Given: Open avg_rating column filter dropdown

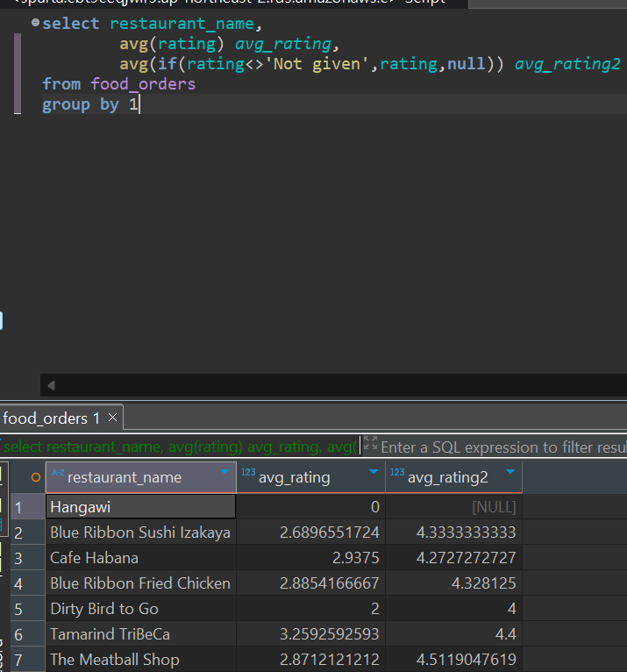Looking at the screenshot, I should (x=373, y=471).
